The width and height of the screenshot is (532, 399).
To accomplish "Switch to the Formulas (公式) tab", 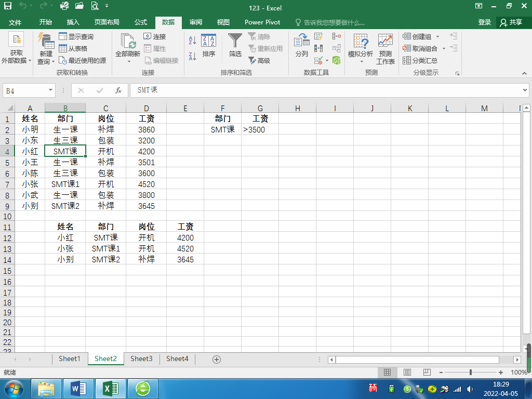I will 141,22.
